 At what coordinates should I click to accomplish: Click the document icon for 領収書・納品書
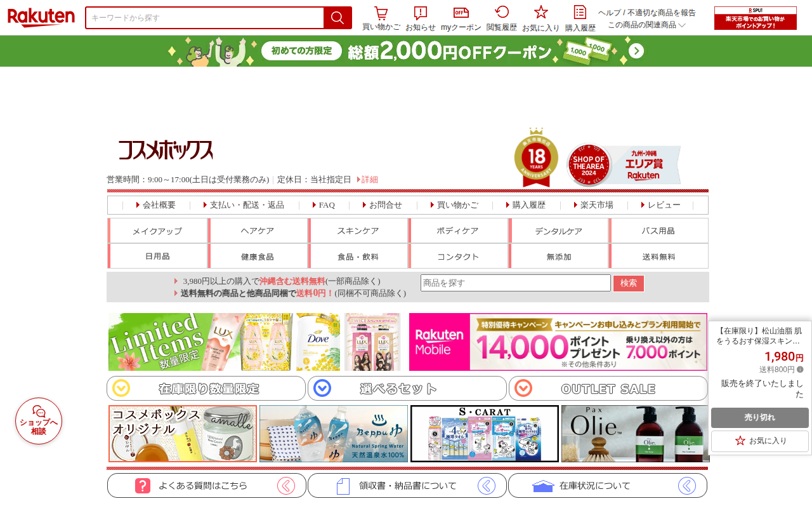click(343, 486)
